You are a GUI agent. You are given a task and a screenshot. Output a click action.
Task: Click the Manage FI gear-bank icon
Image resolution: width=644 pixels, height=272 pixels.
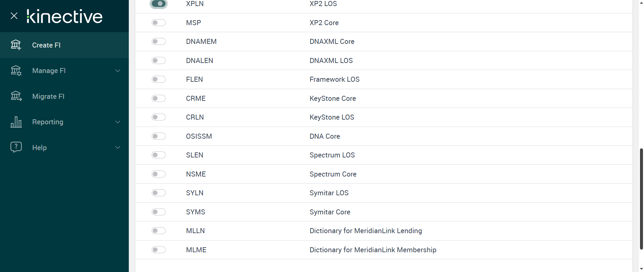pyautogui.click(x=16, y=71)
